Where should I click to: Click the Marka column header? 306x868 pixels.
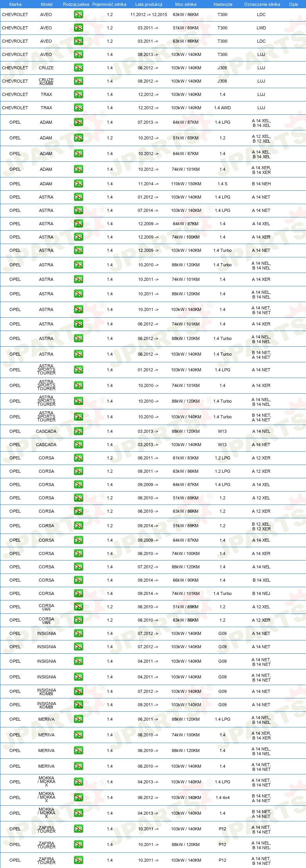click(x=15, y=4)
